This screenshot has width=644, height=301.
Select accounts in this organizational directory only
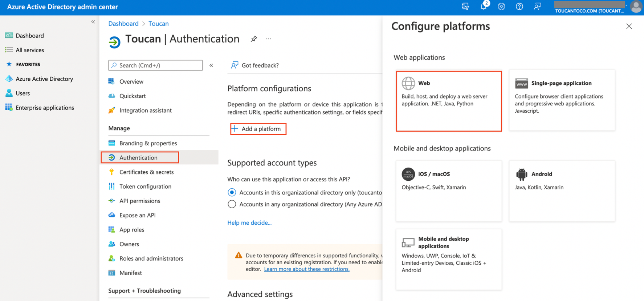click(x=232, y=192)
